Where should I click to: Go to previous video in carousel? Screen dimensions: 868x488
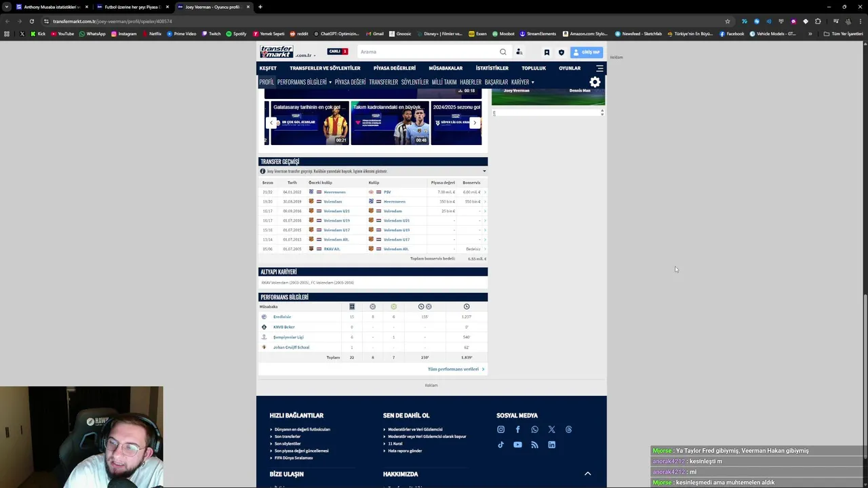point(272,123)
